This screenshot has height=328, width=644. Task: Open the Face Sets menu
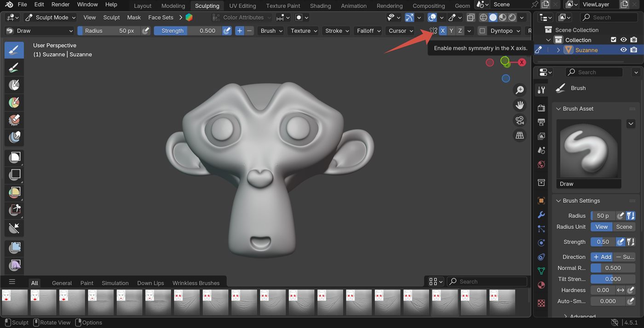(x=161, y=17)
